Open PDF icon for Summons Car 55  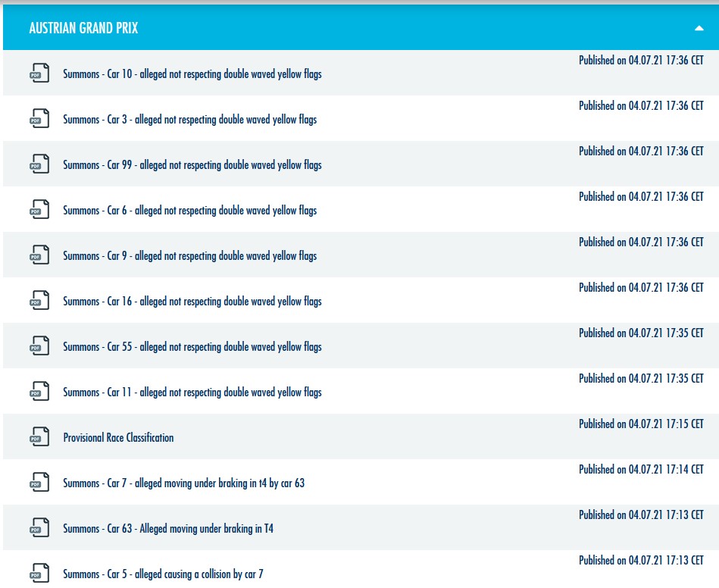tap(39, 346)
